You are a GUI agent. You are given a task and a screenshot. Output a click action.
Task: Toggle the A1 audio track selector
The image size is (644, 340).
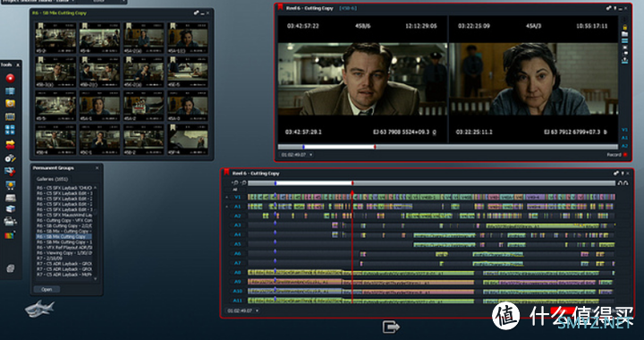(x=237, y=207)
